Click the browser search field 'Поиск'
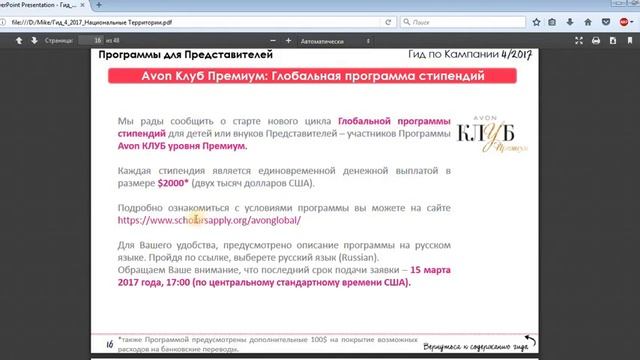The width and height of the screenshot is (640, 360). pyautogui.click(x=463, y=22)
